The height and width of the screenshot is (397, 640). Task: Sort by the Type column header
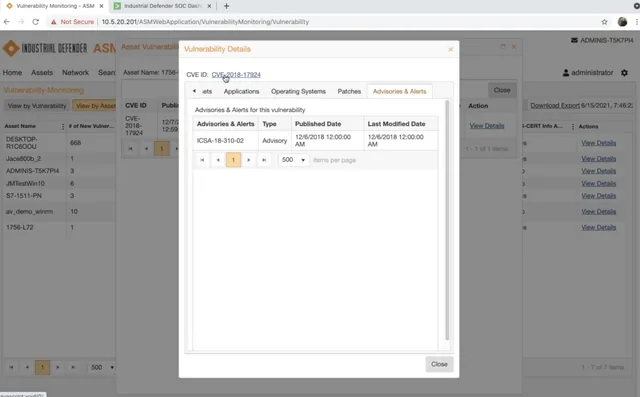tap(274, 124)
